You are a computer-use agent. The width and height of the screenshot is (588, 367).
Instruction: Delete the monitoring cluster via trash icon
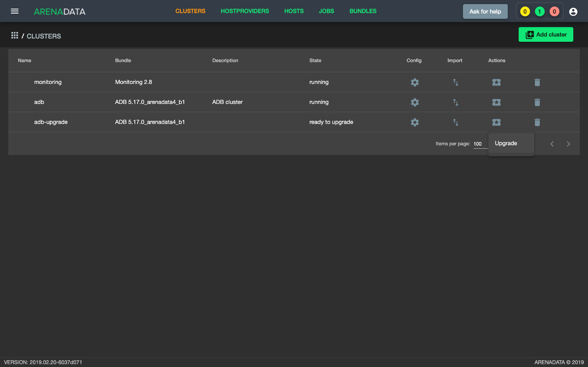coord(537,82)
